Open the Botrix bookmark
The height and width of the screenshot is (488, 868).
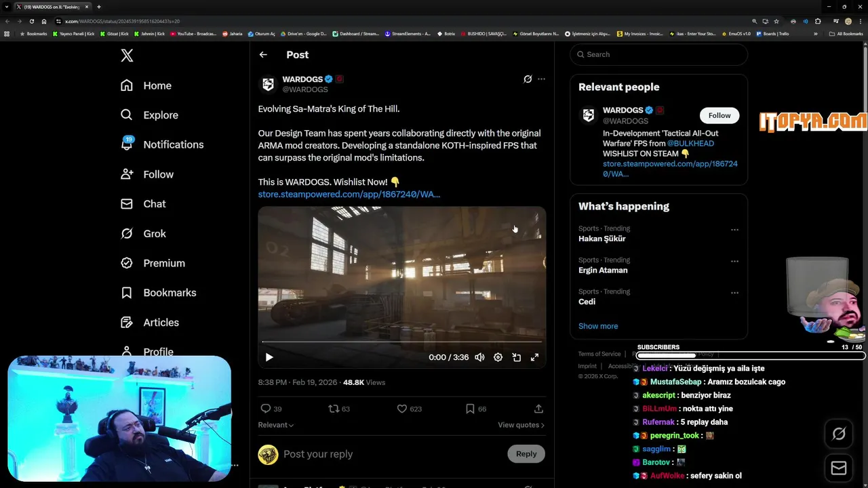(x=446, y=33)
